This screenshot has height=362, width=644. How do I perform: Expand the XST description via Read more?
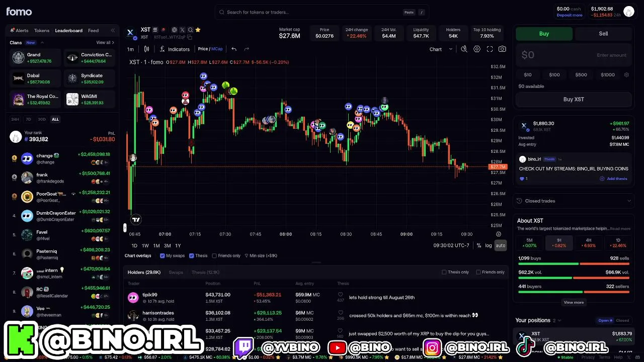click(x=620, y=229)
